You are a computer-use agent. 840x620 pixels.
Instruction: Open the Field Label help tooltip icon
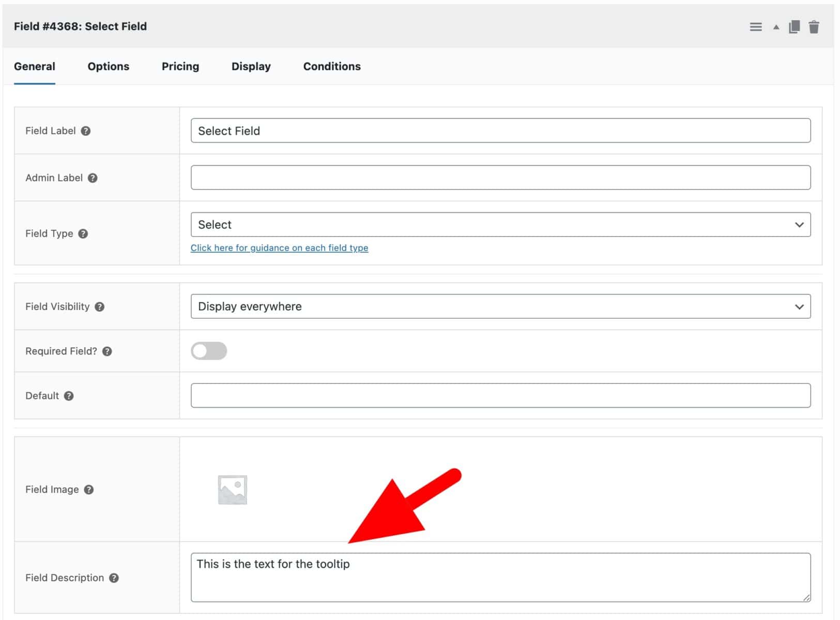(86, 131)
